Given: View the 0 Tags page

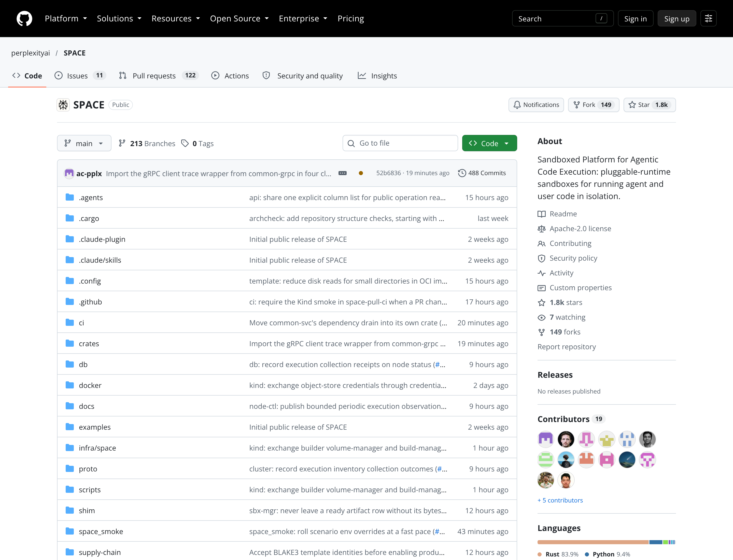Looking at the screenshot, I should (x=197, y=143).
